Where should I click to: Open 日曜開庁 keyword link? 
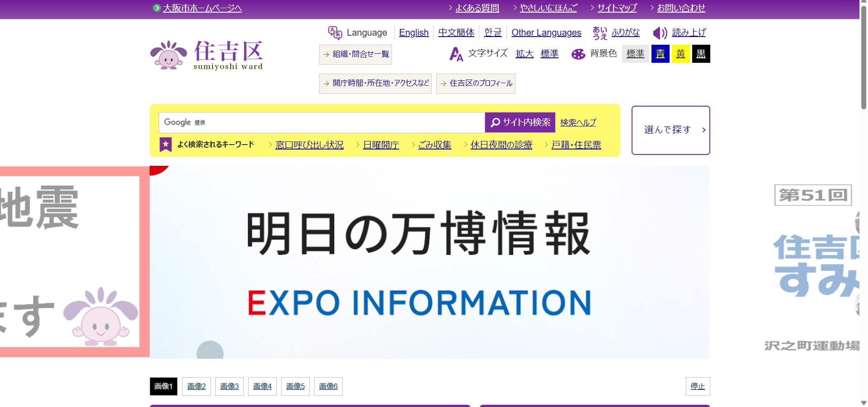click(x=381, y=145)
